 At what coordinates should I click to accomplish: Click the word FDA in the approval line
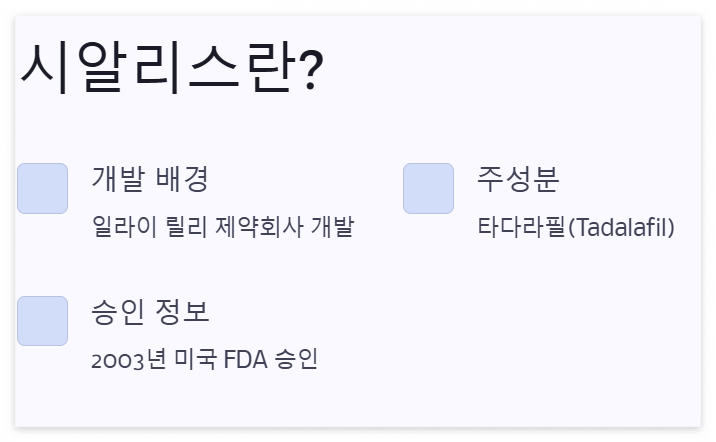point(245,359)
